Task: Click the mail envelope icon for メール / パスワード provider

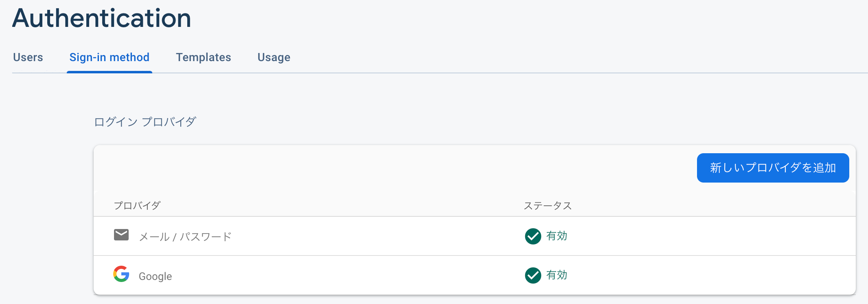Action: pyautogui.click(x=121, y=235)
